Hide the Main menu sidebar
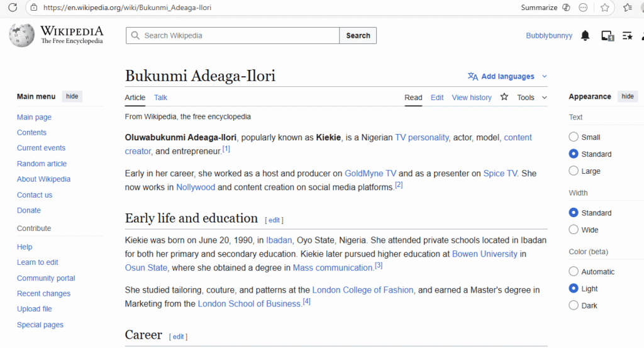This screenshot has width=644, height=348. (72, 96)
